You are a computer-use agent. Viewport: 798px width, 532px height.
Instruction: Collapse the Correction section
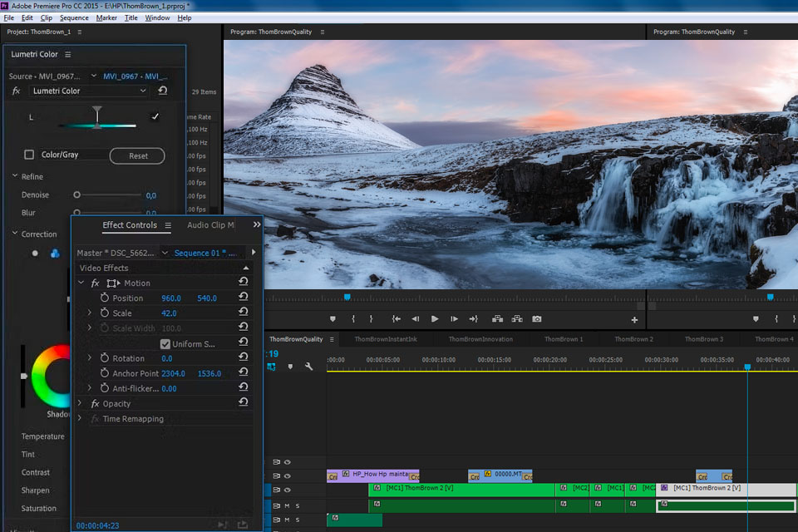(15, 234)
